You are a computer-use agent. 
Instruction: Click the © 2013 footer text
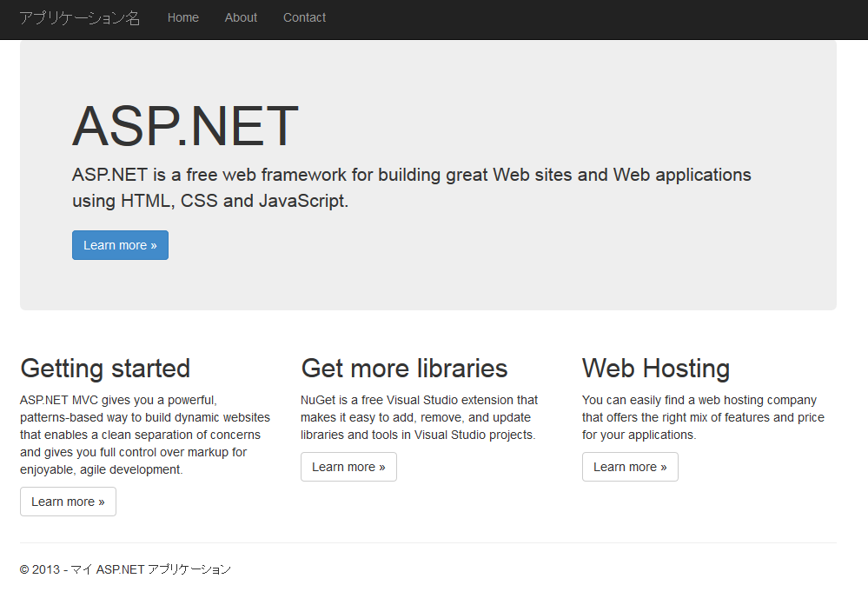tap(126, 569)
